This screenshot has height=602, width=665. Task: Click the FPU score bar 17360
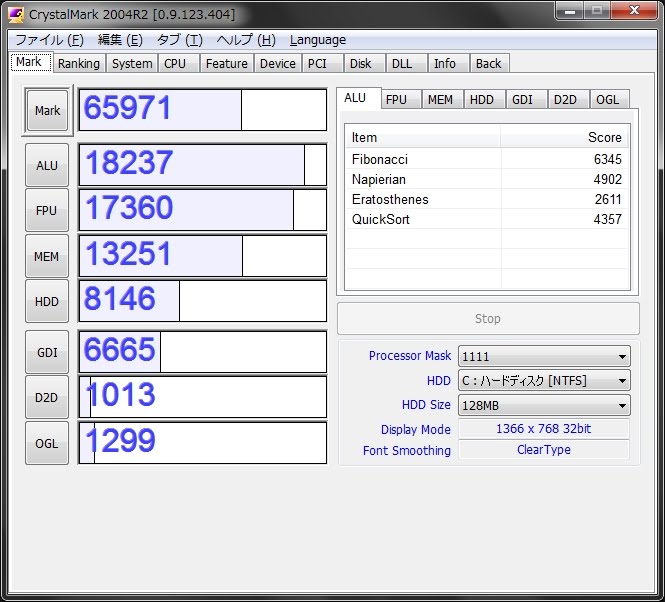[x=203, y=210]
